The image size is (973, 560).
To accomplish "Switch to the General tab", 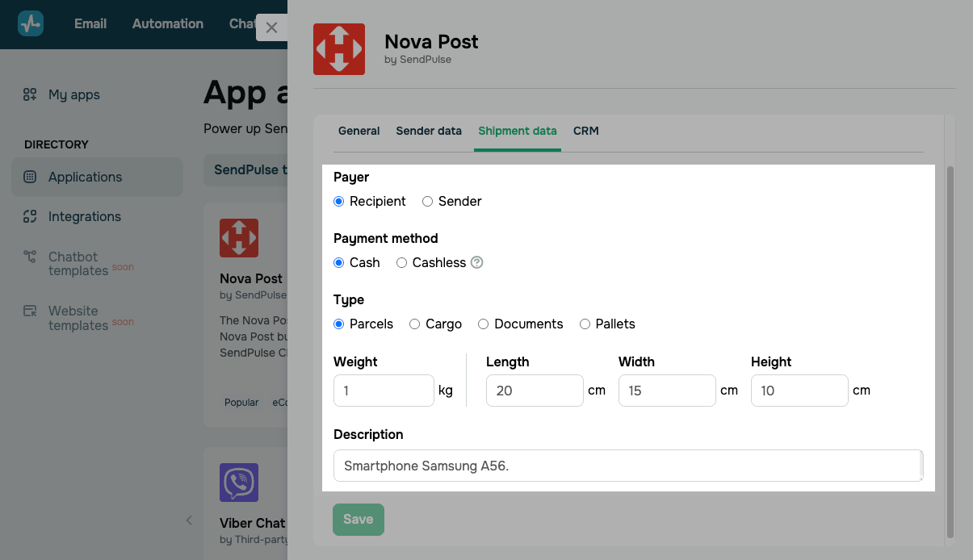I will pyautogui.click(x=359, y=131).
